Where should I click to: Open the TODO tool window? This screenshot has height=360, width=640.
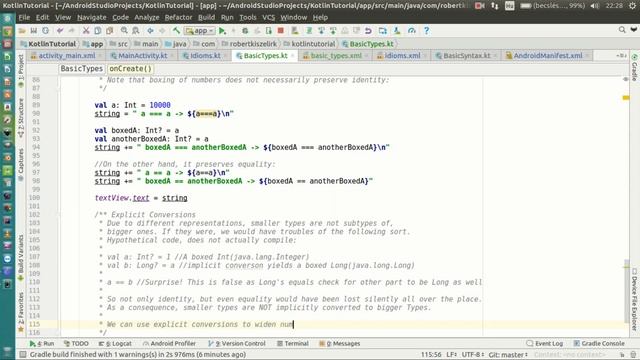coord(76,344)
